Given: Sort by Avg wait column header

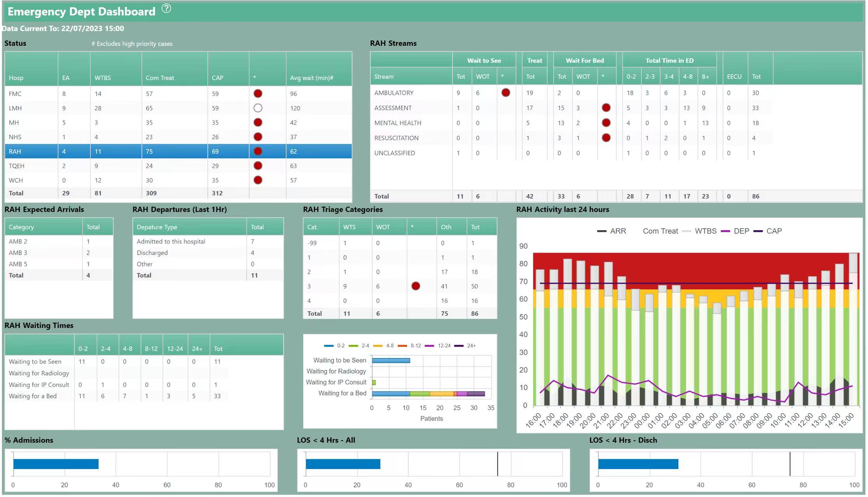Looking at the screenshot, I should coord(311,78).
